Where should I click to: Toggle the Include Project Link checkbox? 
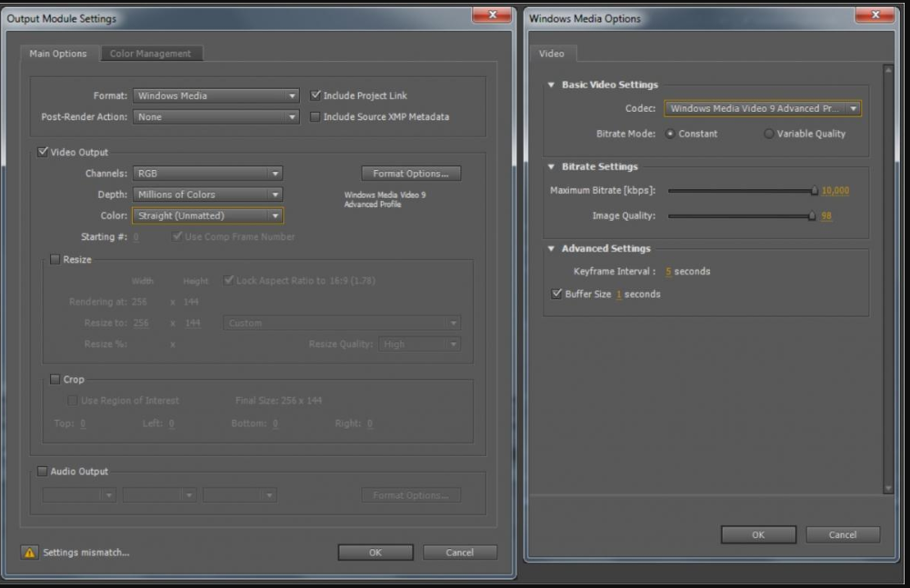(x=315, y=95)
